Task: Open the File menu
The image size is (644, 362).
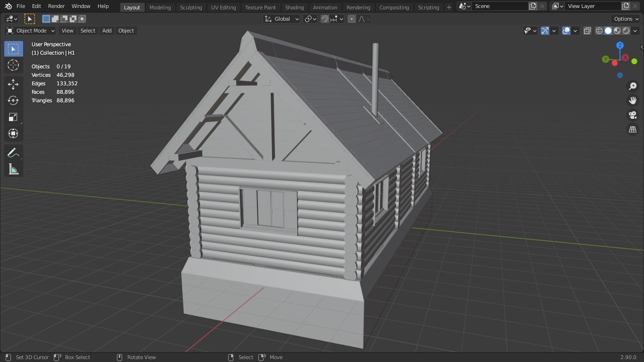Action: point(21,6)
